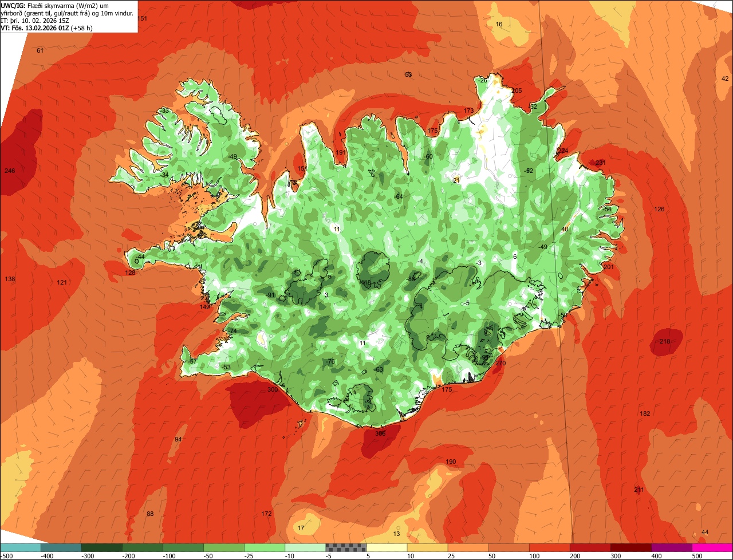Image resolution: width=733 pixels, height=560 pixels.
Task: Select the map value 173 on the north coast
Action: pyautogui.click(x=468, y=111)
